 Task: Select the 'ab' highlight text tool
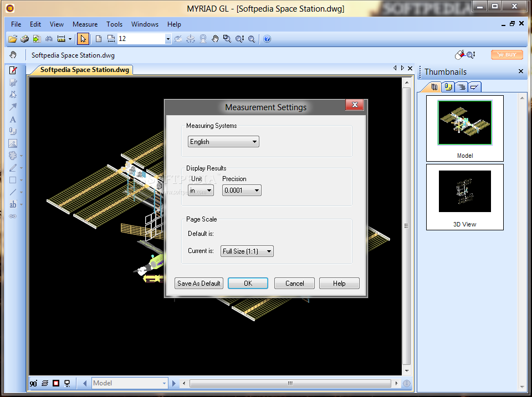click(x=13, y=204)
